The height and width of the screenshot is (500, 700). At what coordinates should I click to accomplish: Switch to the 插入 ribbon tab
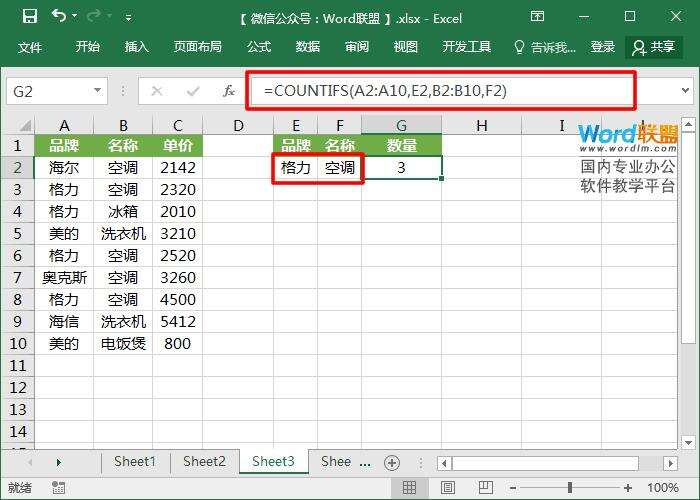click(x=137, y=46)
